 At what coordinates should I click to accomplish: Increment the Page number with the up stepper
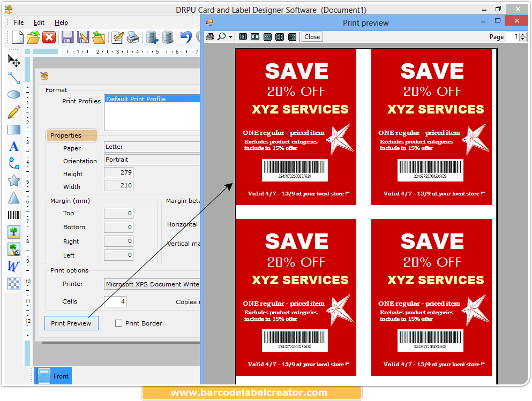click(522, 35)
